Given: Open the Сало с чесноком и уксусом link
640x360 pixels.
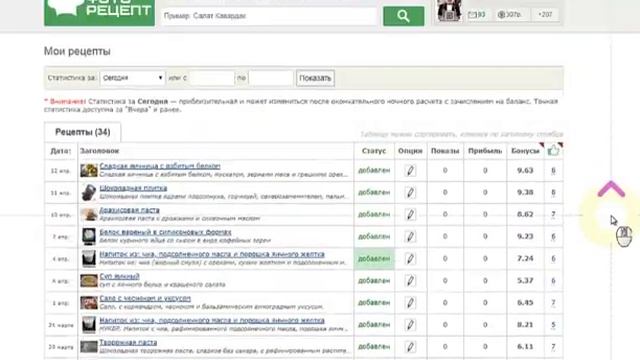Looking at the screenshot, I should coord(145,298).
